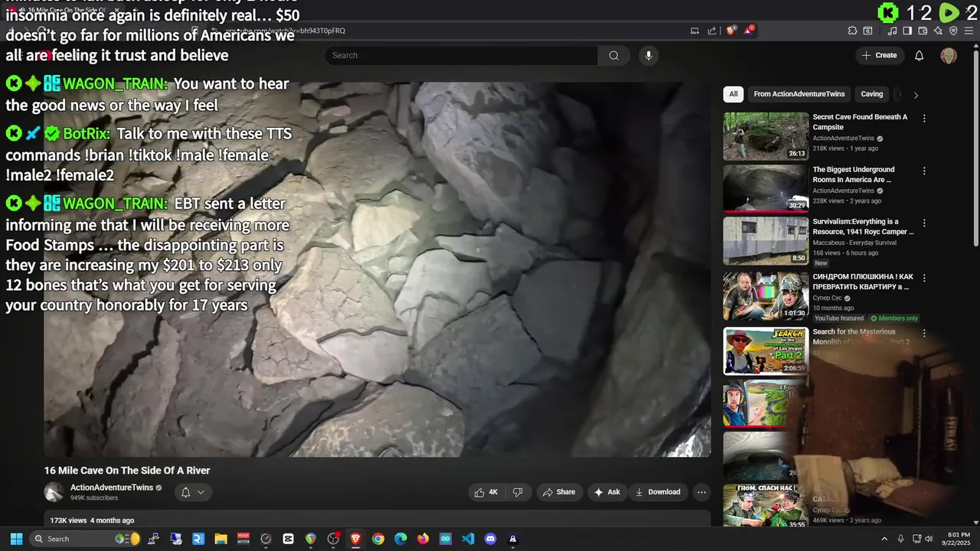This screenshot has width=980, height=551.
Task: Open File Explorer folder in the taskbar
Action: coord(220,539)
